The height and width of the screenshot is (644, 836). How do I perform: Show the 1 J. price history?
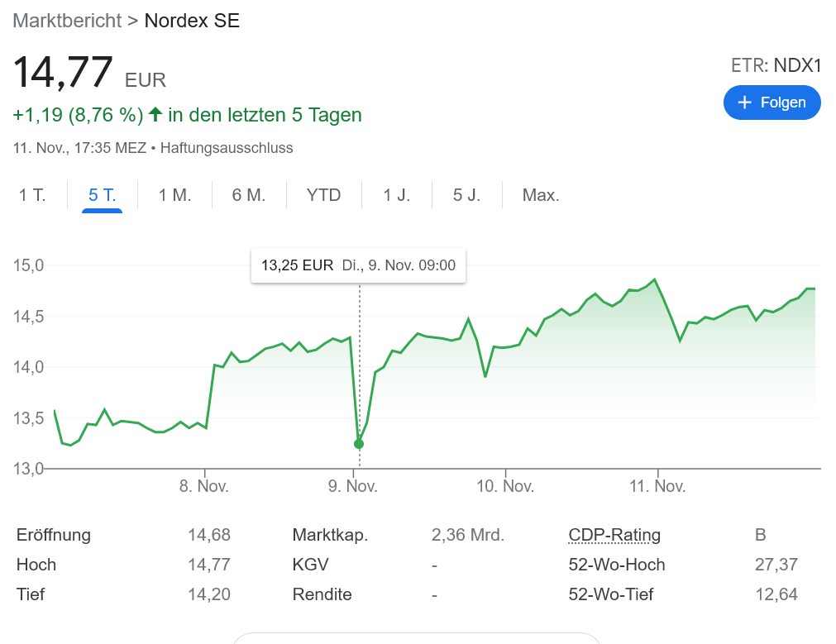396,194
